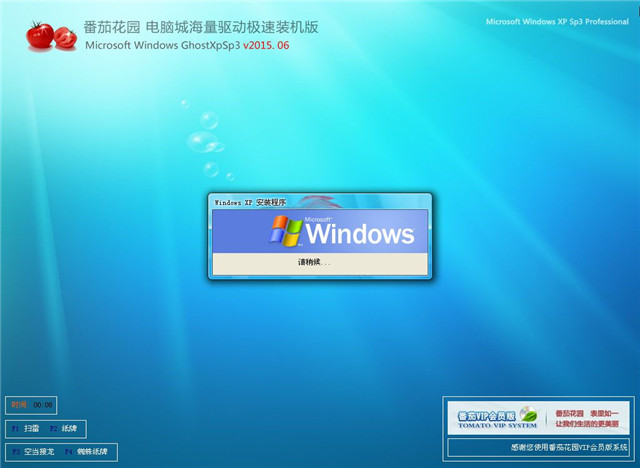
Task: Click the 感谢您使用番茄花园VIP会员版系统 text
Action: pyautogui.click(x=569, y=448)
